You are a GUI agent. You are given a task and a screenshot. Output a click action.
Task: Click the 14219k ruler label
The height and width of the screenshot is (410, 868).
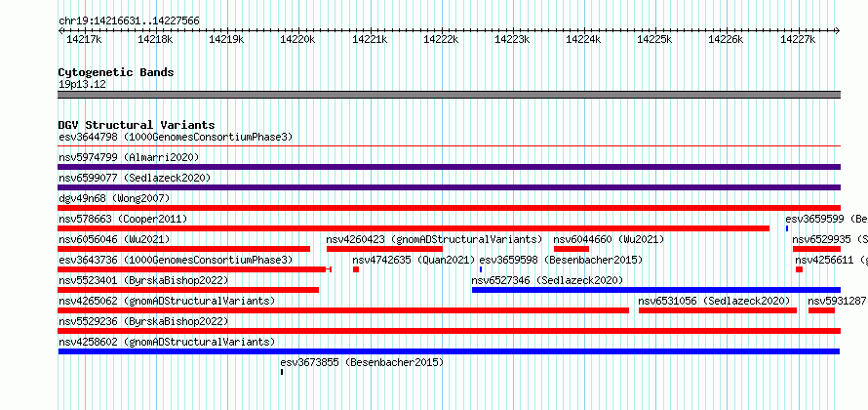tap(227, 39)
